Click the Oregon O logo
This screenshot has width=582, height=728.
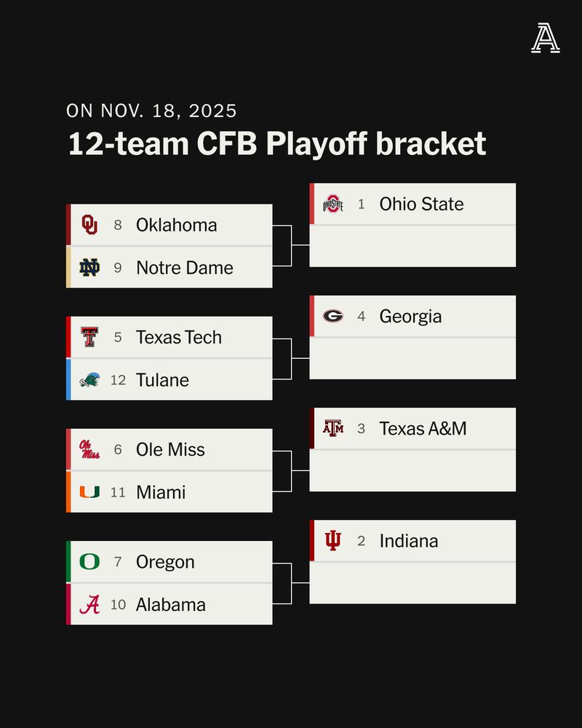coord(89,562)
